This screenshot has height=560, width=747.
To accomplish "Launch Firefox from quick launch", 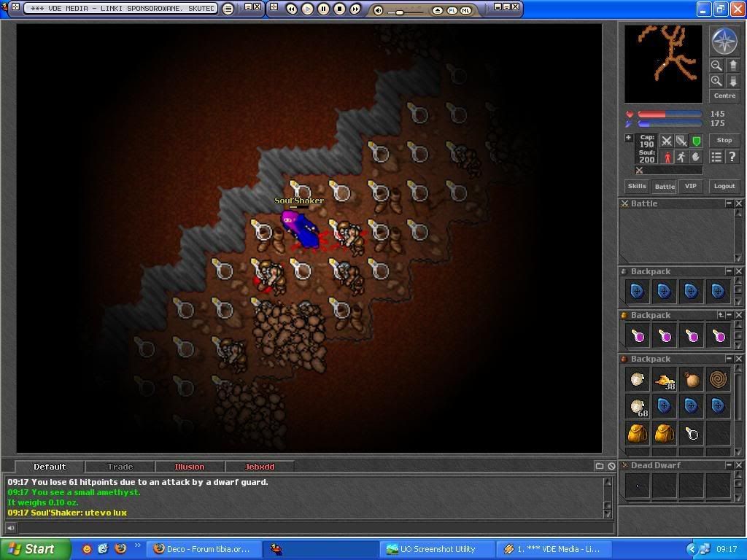I will (120, 548).
